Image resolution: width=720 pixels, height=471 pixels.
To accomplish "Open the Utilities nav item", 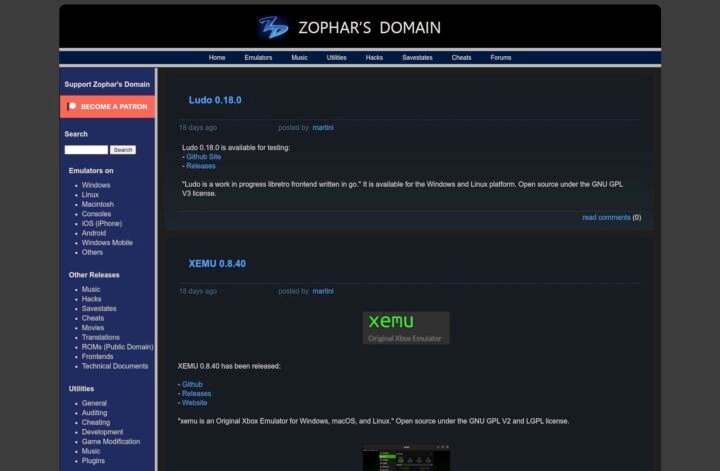I will click(x=337, y=58).
